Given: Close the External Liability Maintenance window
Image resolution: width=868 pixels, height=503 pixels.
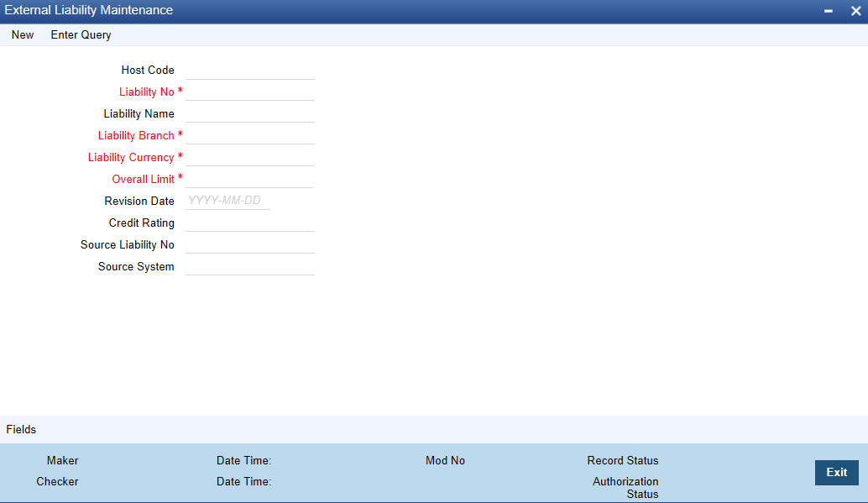Looking at the screenshot, I should [855, 11].
